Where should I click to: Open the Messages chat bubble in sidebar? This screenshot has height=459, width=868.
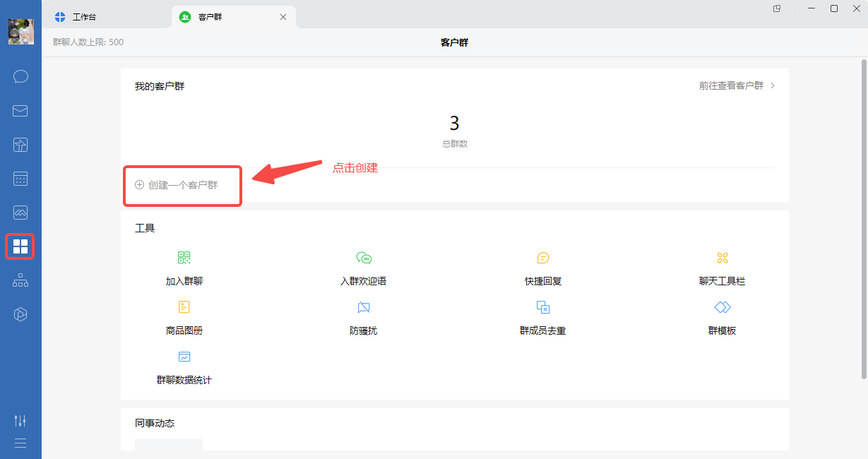click(20, 76)
